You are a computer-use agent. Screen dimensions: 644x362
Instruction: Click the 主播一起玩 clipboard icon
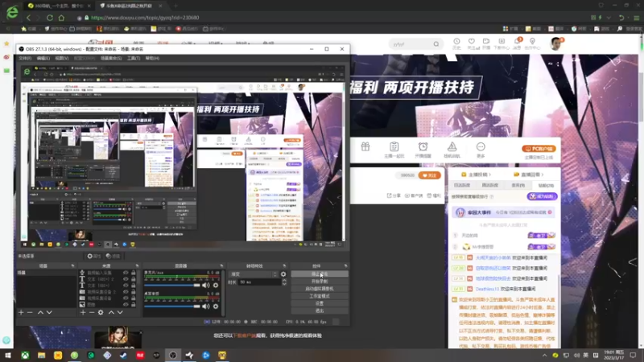pos(394,146)
